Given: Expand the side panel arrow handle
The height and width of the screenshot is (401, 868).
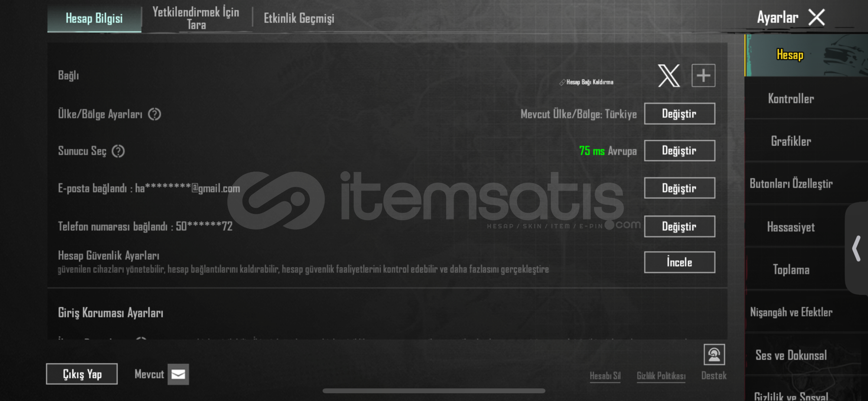Looking at the screenshot, I should tap(856, 248).
